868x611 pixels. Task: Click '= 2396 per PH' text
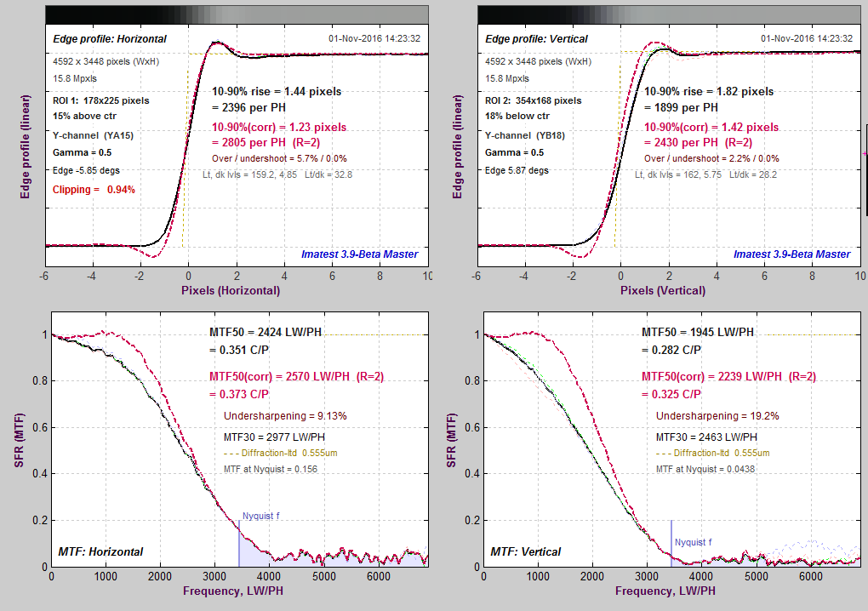248,107
